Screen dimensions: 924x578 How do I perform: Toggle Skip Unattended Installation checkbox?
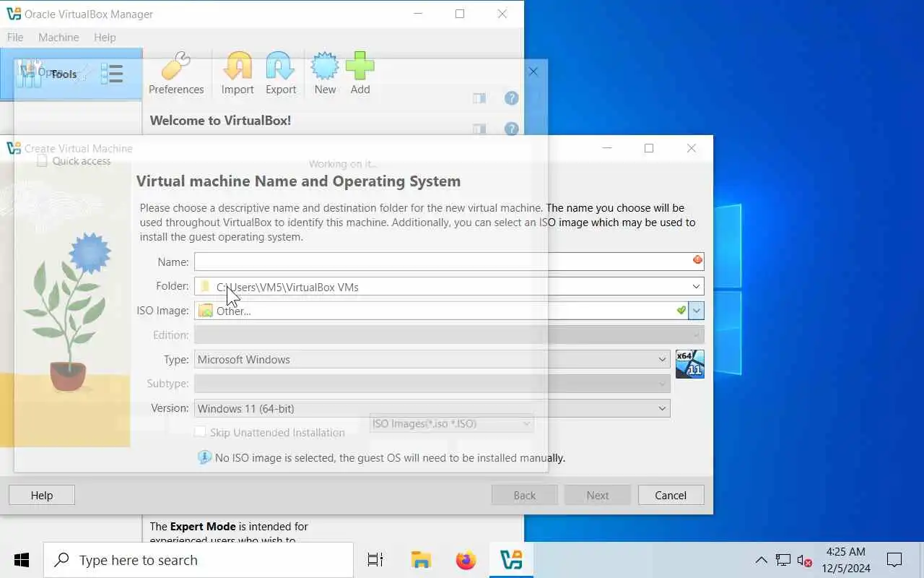(x=201, y=432)
